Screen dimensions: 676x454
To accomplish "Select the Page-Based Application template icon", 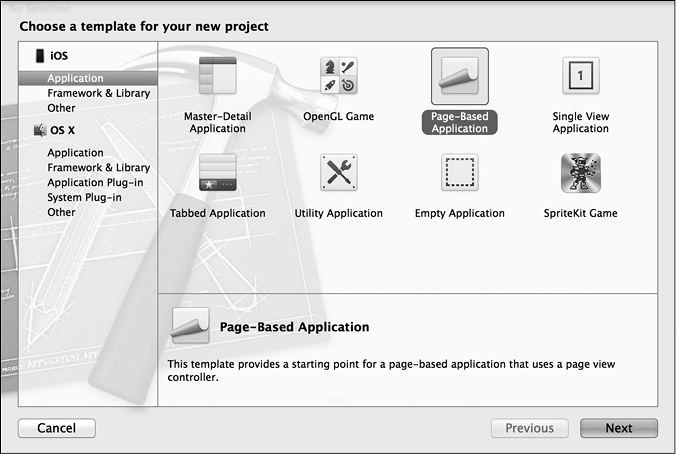I will (459, 77).
